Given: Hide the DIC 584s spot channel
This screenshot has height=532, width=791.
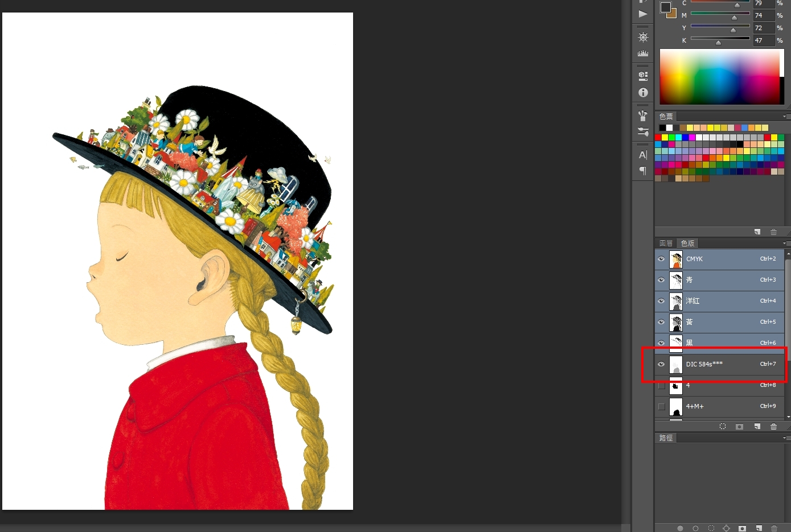Looking at the screenshot, I should tap(661, 364).
